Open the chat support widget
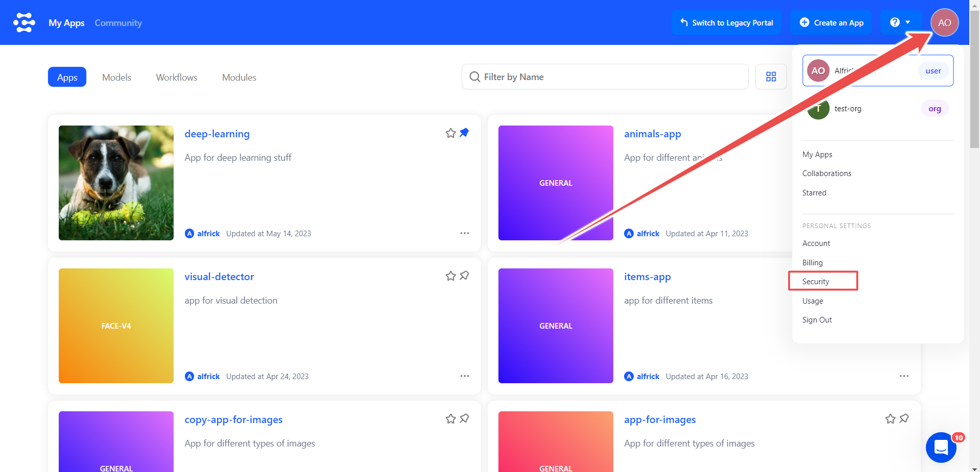 pyautogui.click(x=941, y=448)
